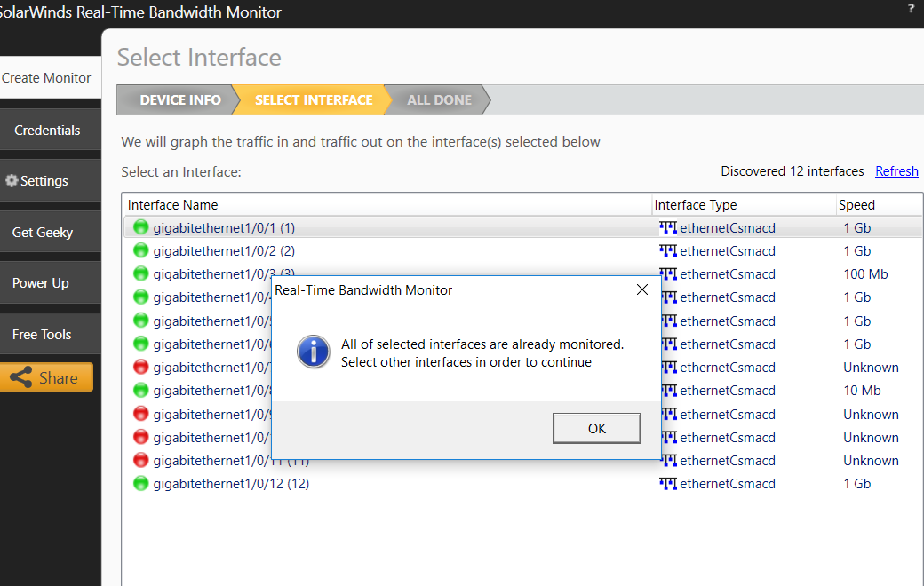Sort by the Interface Name column header
This screenshot has height=586, width=924.
pos(173,205)
